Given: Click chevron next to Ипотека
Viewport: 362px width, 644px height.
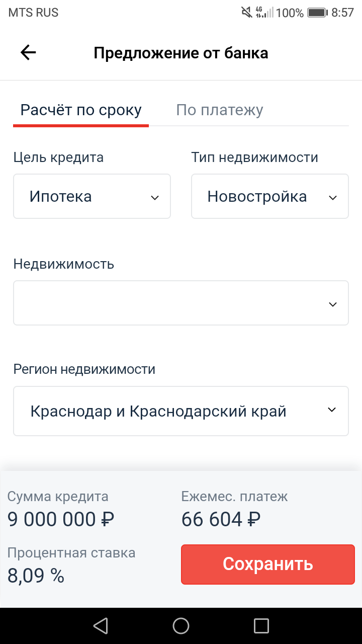Looking at the screenshot, I should click(x=155, y=198).
